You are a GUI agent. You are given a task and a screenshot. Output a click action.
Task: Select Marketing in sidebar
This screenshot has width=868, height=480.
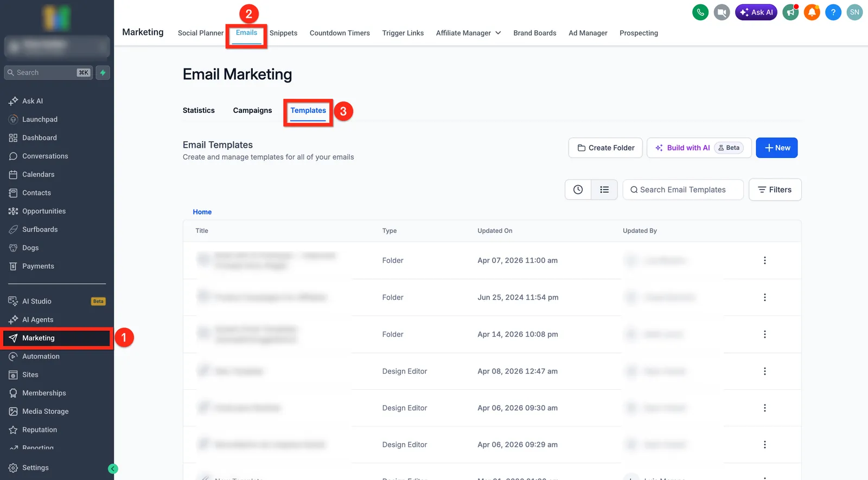click(57, 338)
